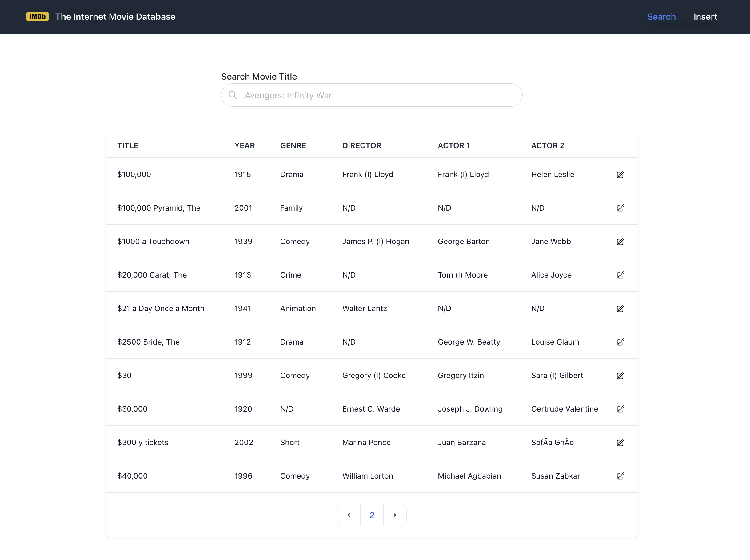
Task: Edit the $30,000 movie row
Action: coord(620,409)
